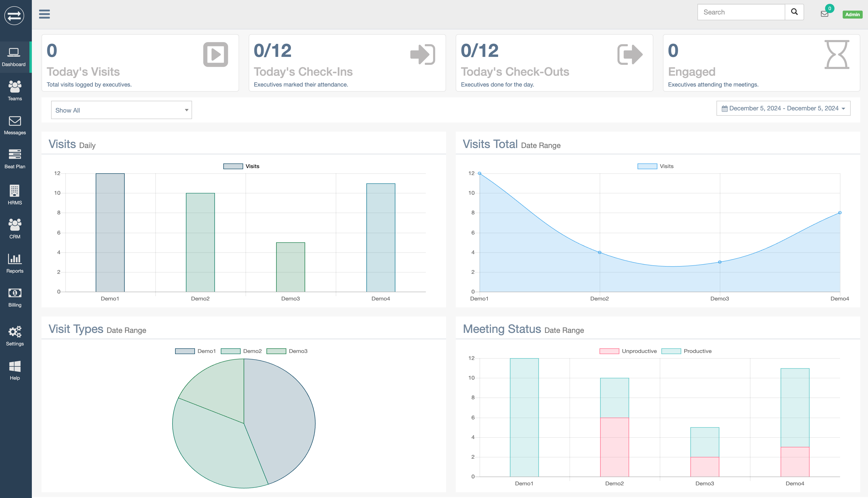
Task: Click the Reports bar chart icon
Action: [15, 259]
